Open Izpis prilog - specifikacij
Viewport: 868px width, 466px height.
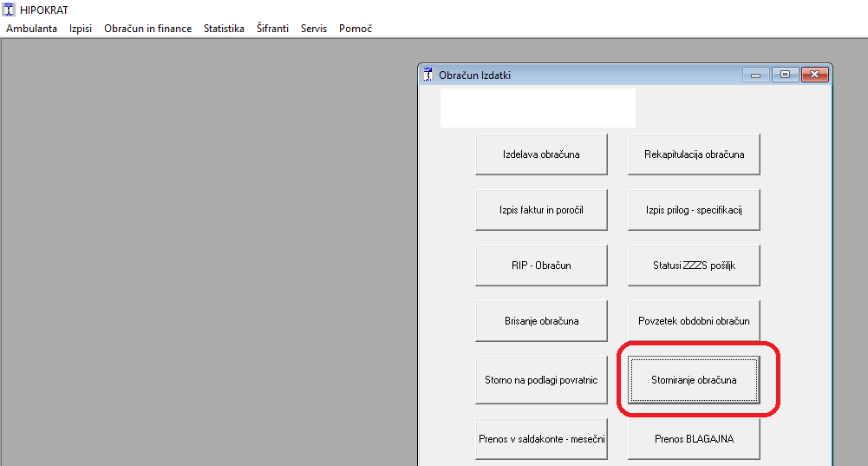(x=694, y=210)
